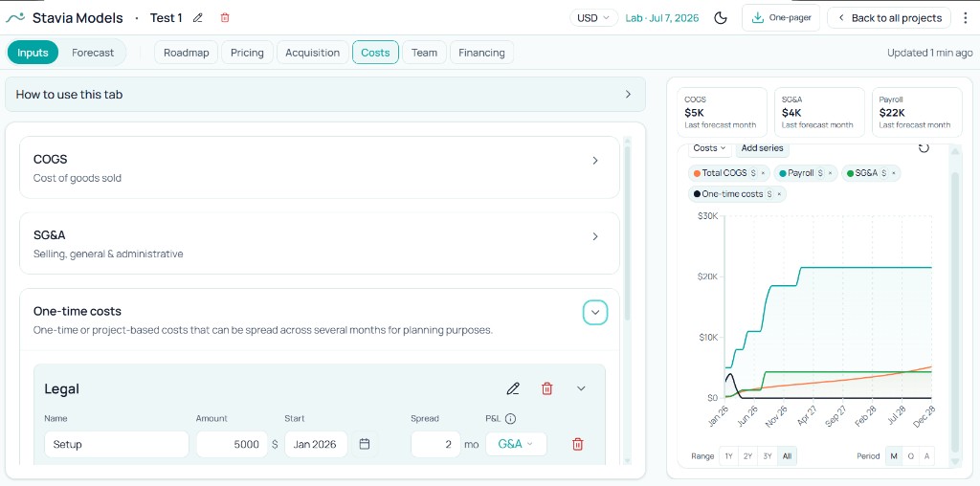Switch to Inputs view
Viewport: 980px width, 486px height.
coord(33,53)
